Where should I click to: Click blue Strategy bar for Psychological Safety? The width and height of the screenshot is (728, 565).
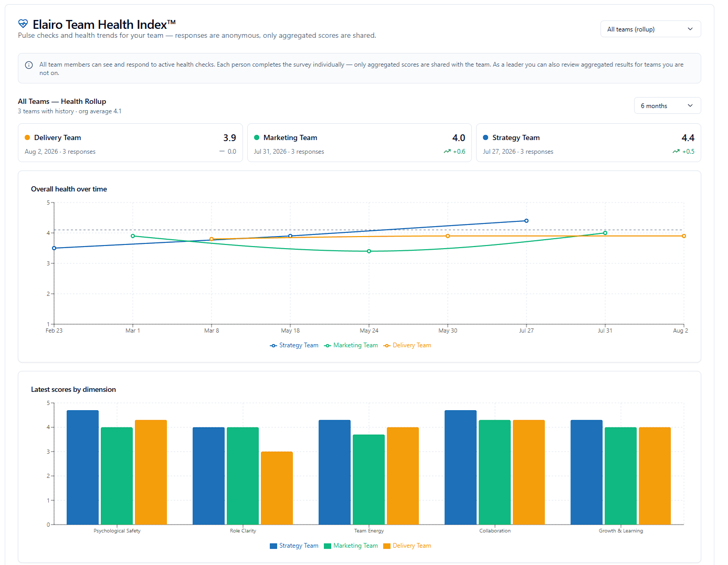point(82,467)
